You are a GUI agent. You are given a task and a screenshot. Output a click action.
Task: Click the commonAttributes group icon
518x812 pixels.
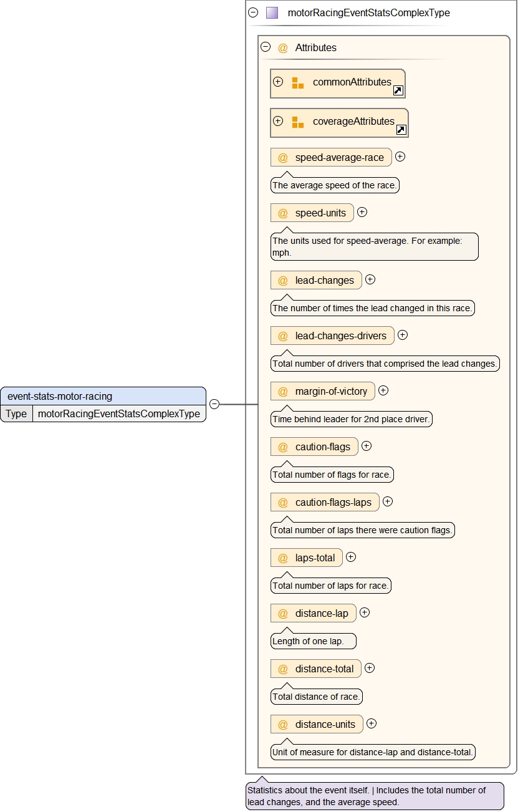(298, 83)
